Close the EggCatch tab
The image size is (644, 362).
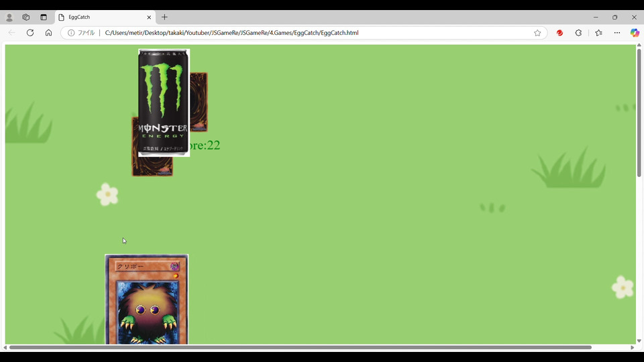point(149,17)
